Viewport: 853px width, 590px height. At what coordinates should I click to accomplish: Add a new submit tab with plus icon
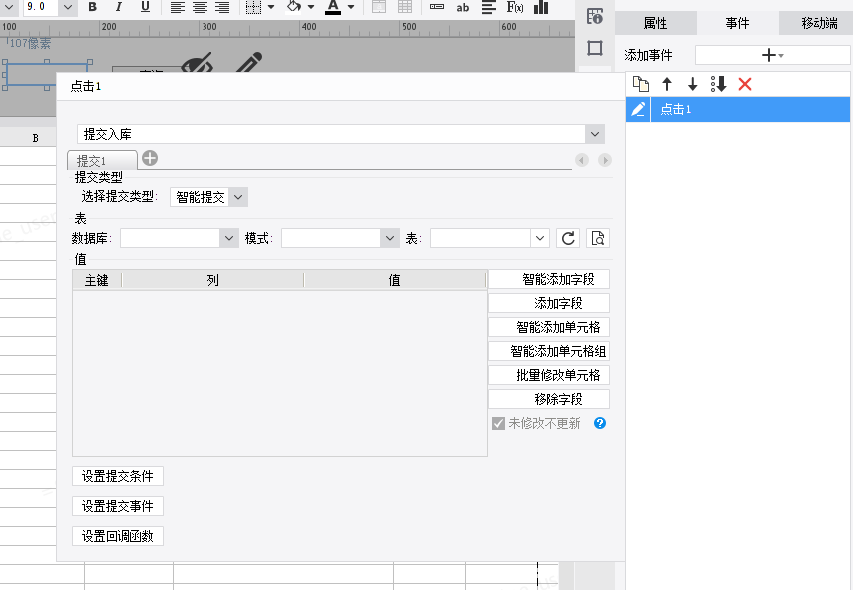(150, 158)
